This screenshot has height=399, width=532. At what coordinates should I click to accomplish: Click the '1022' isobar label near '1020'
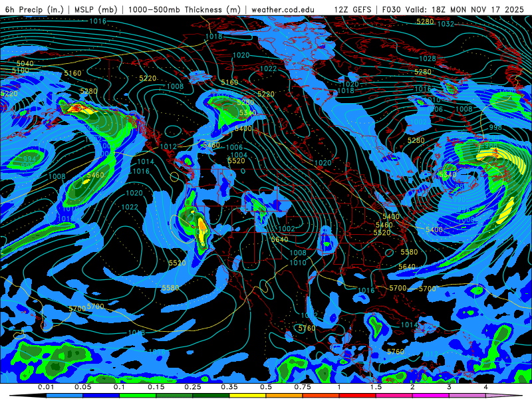pos(130,207)
